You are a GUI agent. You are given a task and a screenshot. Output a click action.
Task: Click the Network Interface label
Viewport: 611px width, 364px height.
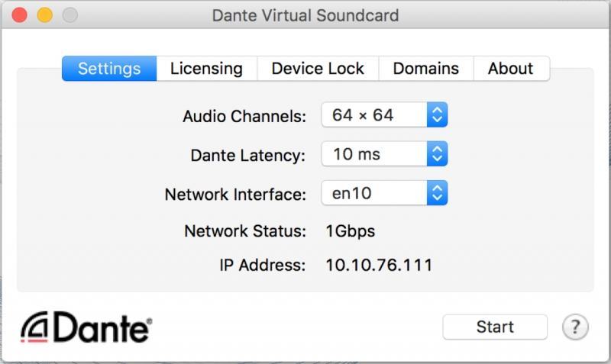pyautogui.click(x=235, y=194)
